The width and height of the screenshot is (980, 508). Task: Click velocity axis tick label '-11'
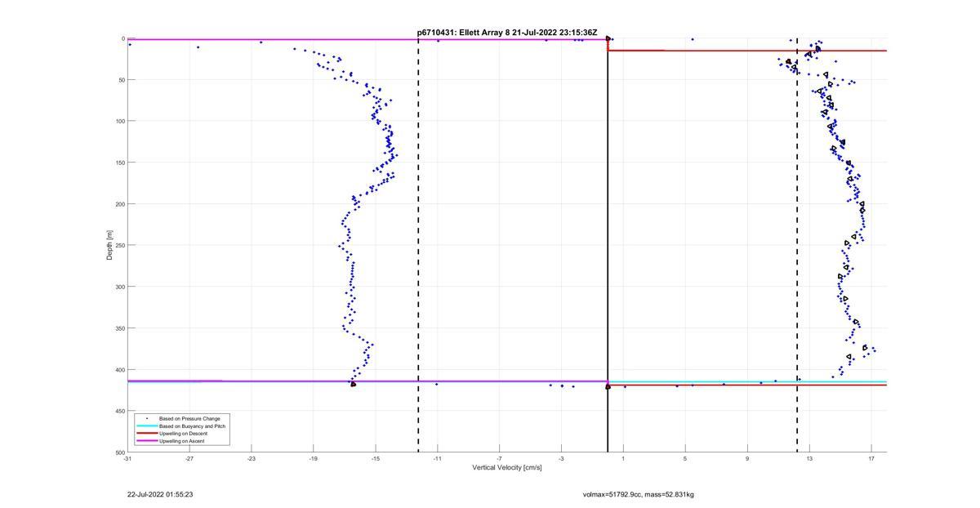click(438, 459)
